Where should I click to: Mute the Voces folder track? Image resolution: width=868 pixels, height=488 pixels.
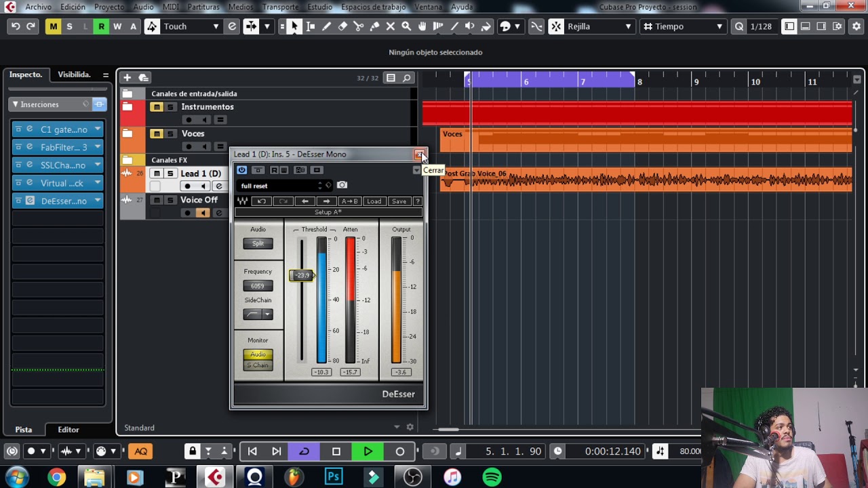157,134
